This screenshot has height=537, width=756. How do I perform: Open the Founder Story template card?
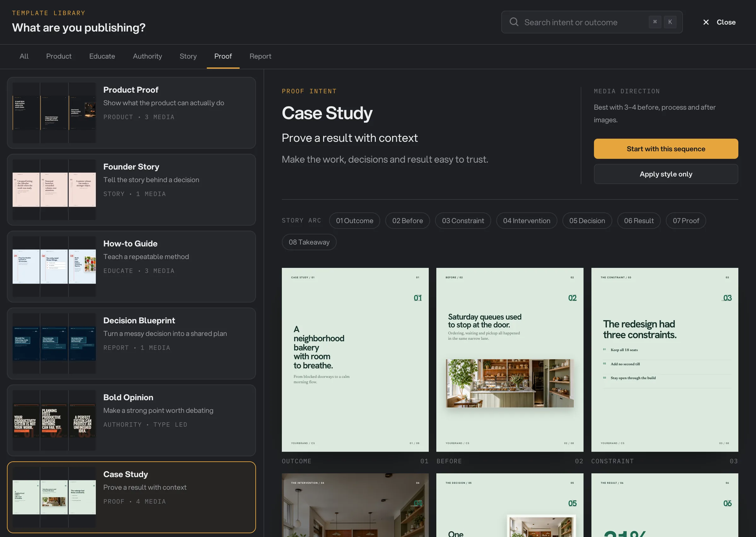point(131,190)
